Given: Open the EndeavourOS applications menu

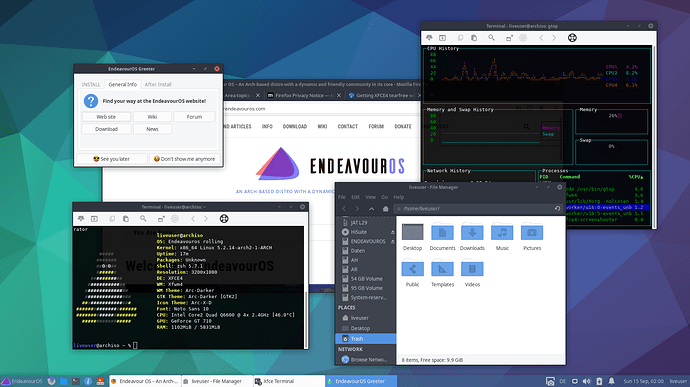Looking at the screenshot, I should (x=22, y=381).
